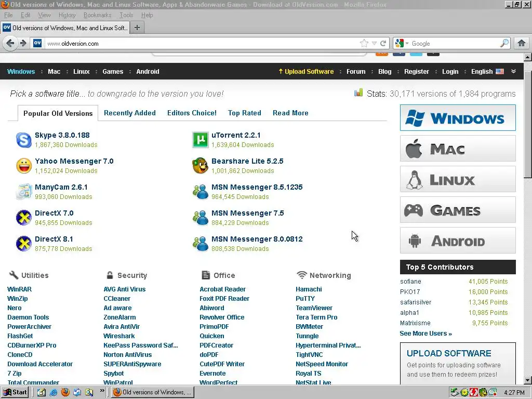Open the Bookmarks menu
Screen dimensions: 532x399
click(97, 15)
